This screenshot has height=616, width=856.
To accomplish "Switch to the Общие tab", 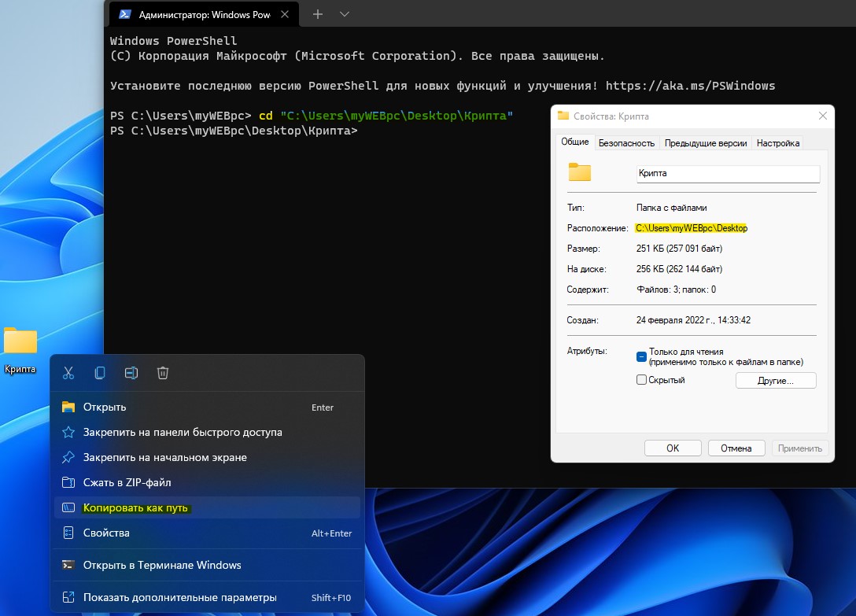I will coord(575,142).
